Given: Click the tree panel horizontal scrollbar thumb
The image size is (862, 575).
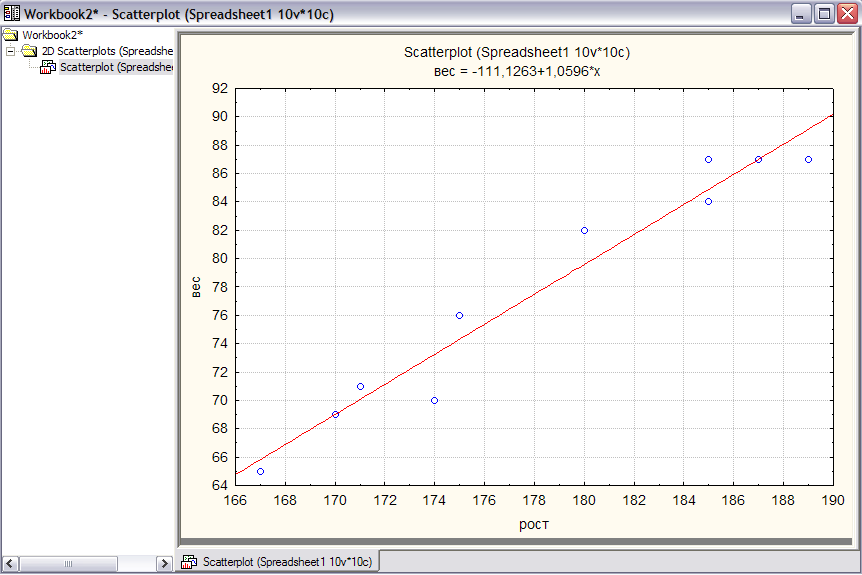Looking at the screenshot, I should [68, 563].
